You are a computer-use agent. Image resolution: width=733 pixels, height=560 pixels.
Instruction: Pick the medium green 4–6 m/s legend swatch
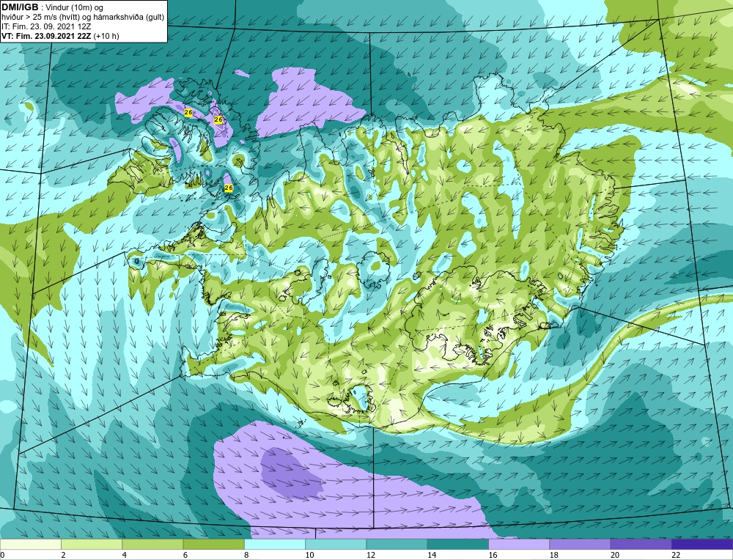pos(153,544)
